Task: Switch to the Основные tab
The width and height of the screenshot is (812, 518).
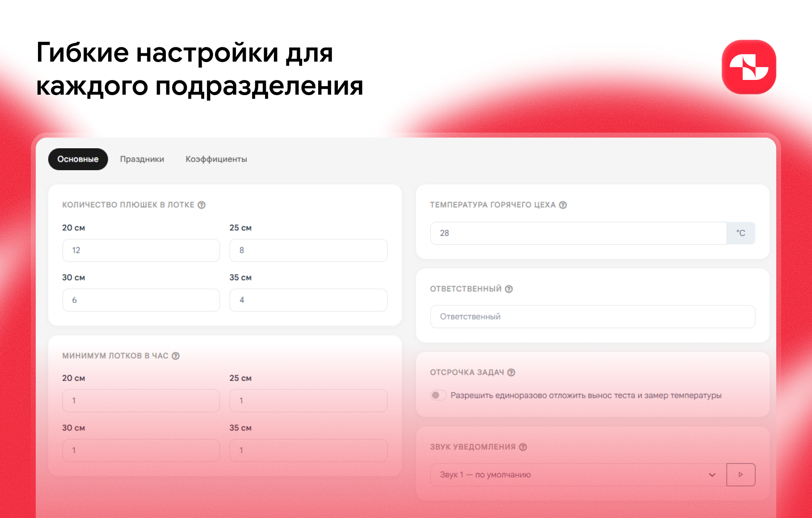Action: [78, 159]
